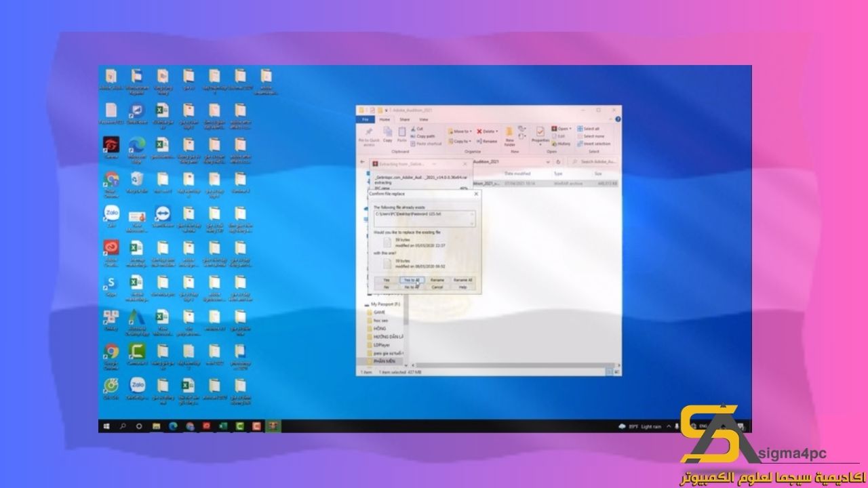The width and height of the screenshot is (868, 488).
Task: Click the Cốc Cốc browser desktop icon
Action: tap(111, 388)
